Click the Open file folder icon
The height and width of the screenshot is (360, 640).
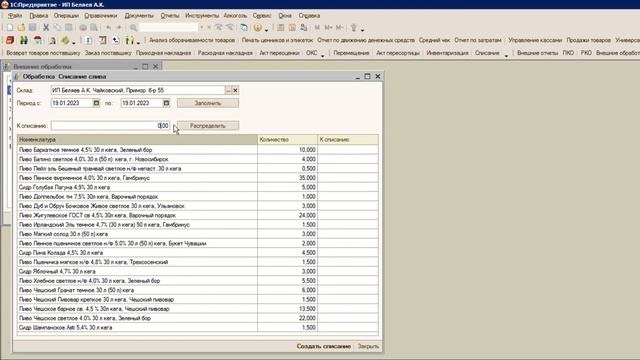(21, 28)
